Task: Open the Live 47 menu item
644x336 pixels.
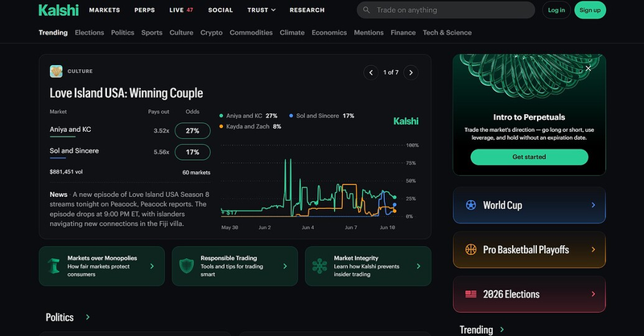Action: pos(181,10)
